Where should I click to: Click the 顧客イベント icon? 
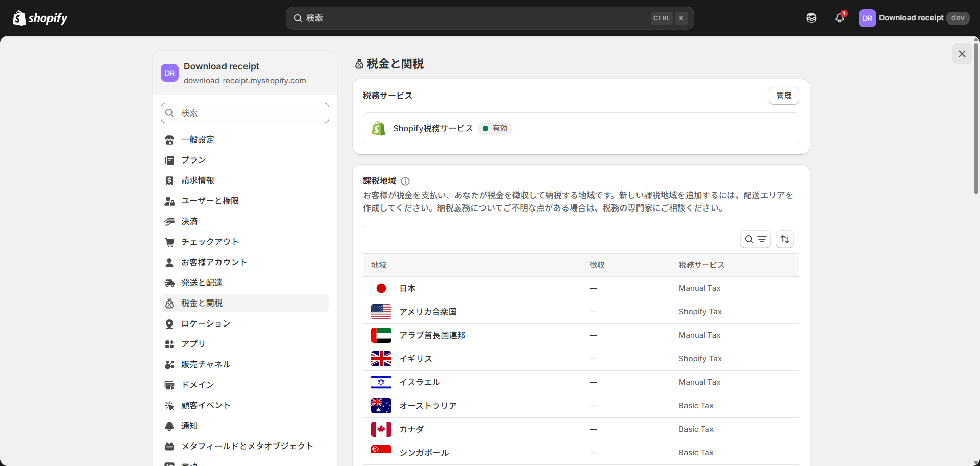169,406
